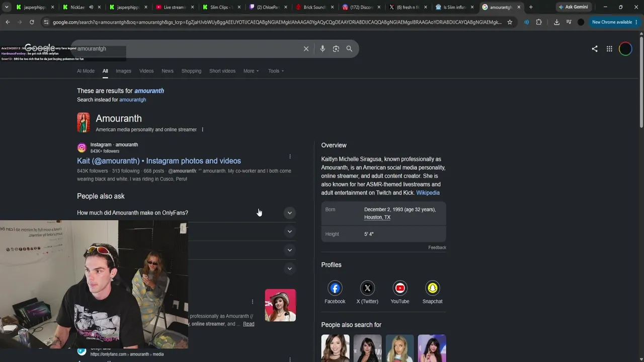Viewport: 644px width, 362px height.
Task: Reload the Google search page
Action: pos(32,22)
